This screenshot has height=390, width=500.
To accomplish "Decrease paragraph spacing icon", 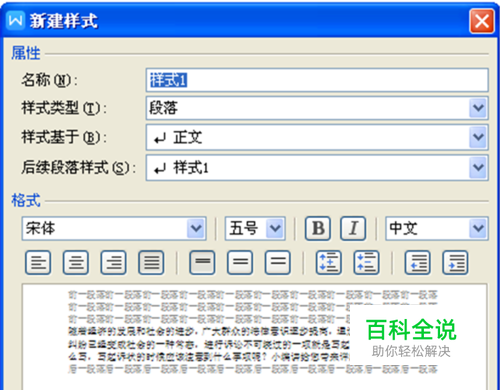I will click(366, 263).
